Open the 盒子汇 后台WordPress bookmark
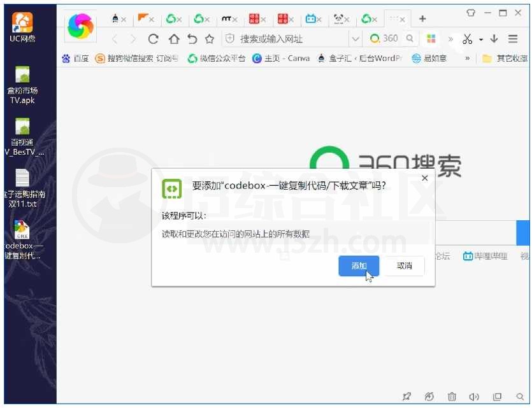532x408 pixels. pyautogui.click(x=359, y=59)
